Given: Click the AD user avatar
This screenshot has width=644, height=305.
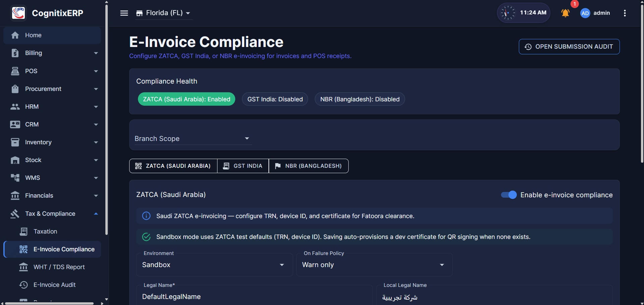Looking at the screenshot, I should [x=585, y=13].
